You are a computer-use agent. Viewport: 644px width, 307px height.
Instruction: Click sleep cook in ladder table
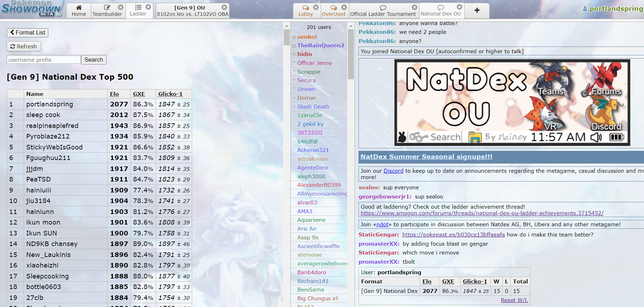point(43,115)
